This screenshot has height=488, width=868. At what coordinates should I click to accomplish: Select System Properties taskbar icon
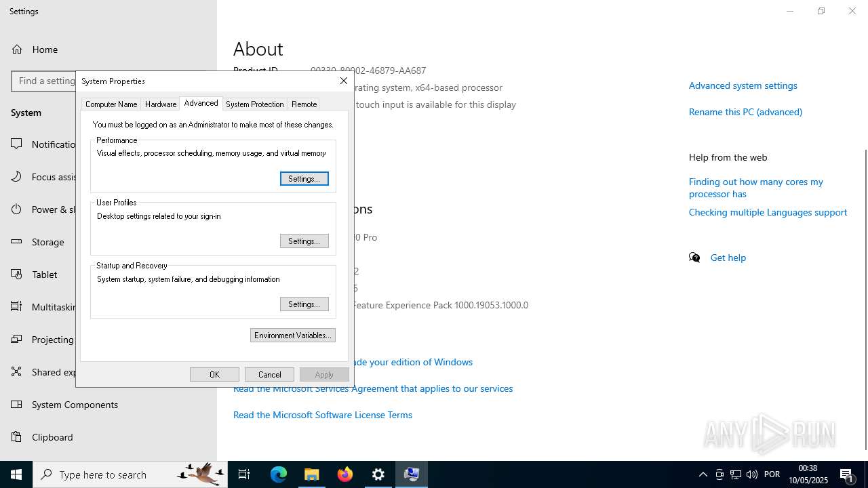coord(412,474)
